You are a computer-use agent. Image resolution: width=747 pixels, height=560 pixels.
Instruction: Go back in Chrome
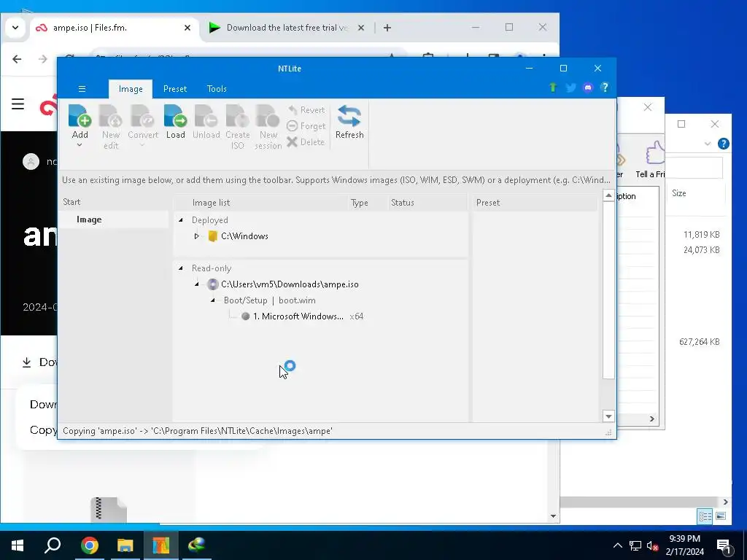pyautogui.click(x=18, y=59)
